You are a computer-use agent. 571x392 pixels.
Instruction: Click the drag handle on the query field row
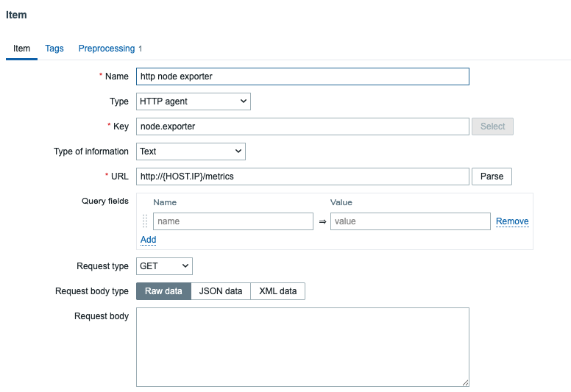pyautogui.click(x=145, y=221)
